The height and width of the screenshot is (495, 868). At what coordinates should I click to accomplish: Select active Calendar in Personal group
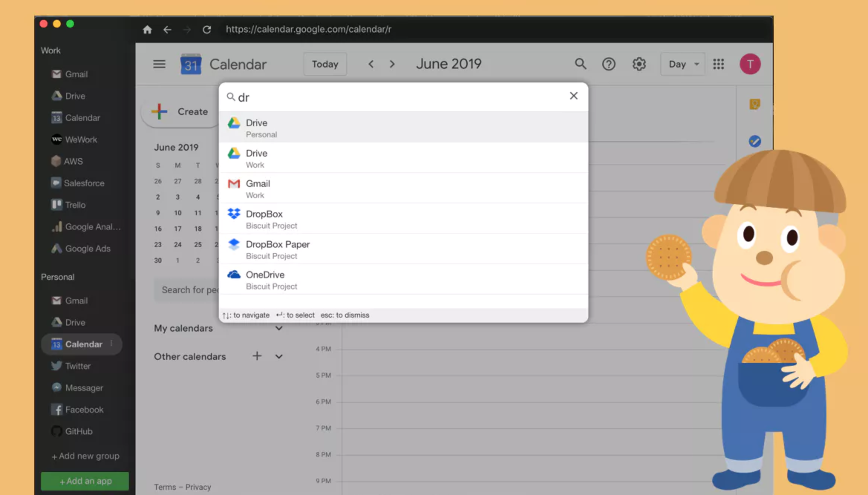(82, 344)
